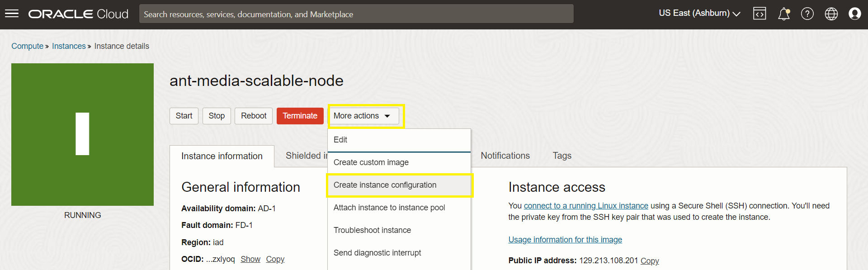Open the Notifications tab
868x270 pixels.
(x=505, y=156)
